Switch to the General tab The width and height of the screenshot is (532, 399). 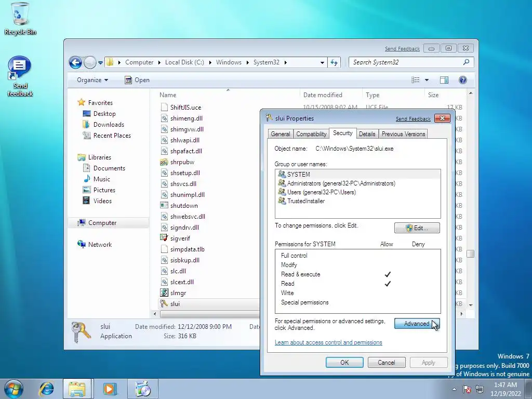280,134
